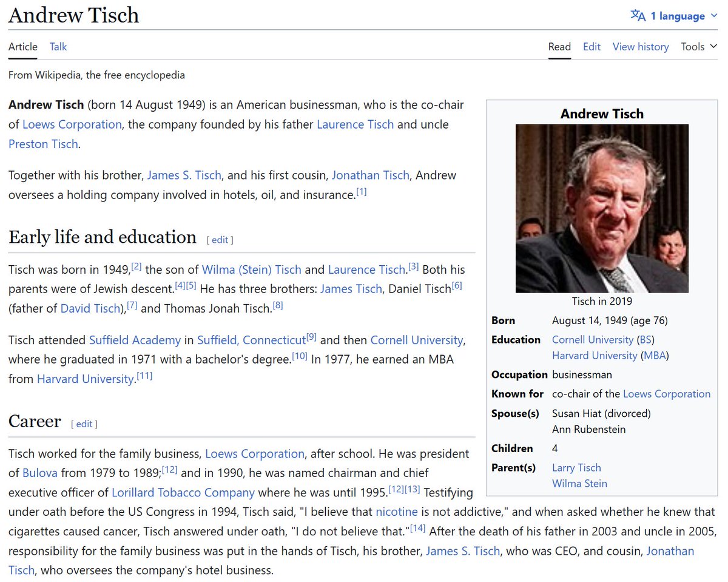Screen dimensions: 728x582
Task: Follow the Preston Tisch link
Action: [43, 144]
